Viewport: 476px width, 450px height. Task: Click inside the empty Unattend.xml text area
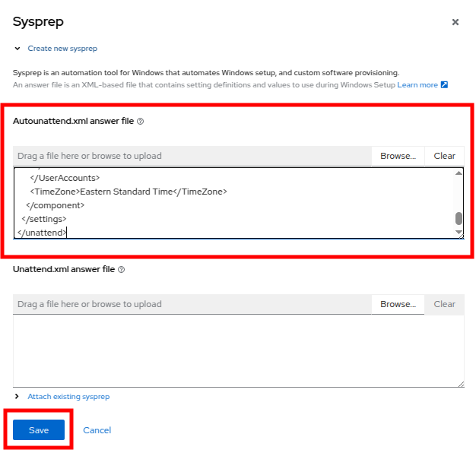click(x=228, y=350)
